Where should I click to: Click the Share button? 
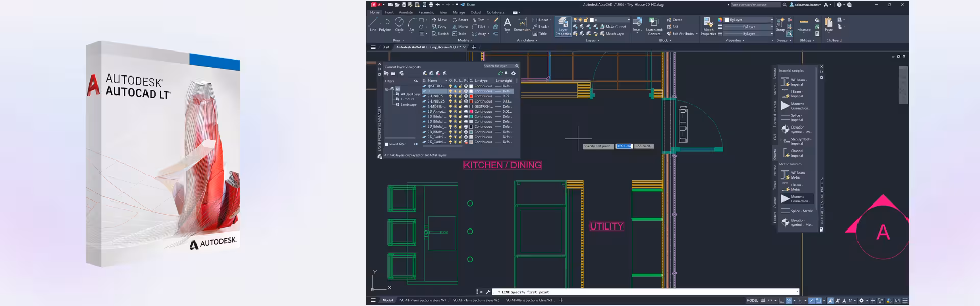click(x=468, y=4)
